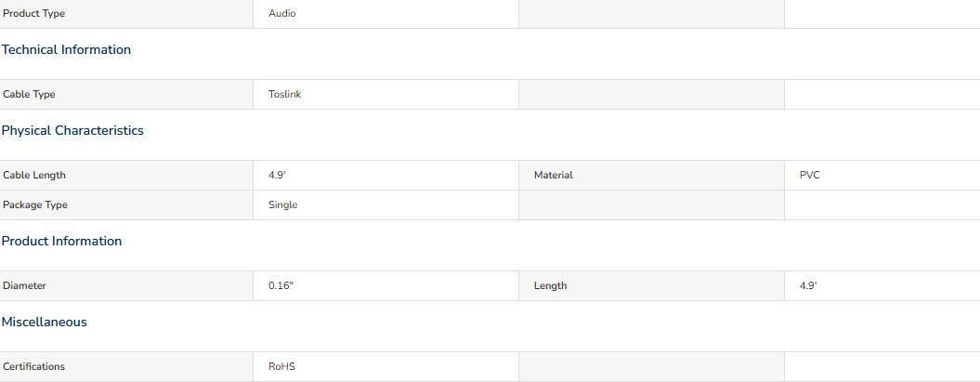
Task: Click the Certifications label
Action: pyautogui.click(x=33, y=366)
